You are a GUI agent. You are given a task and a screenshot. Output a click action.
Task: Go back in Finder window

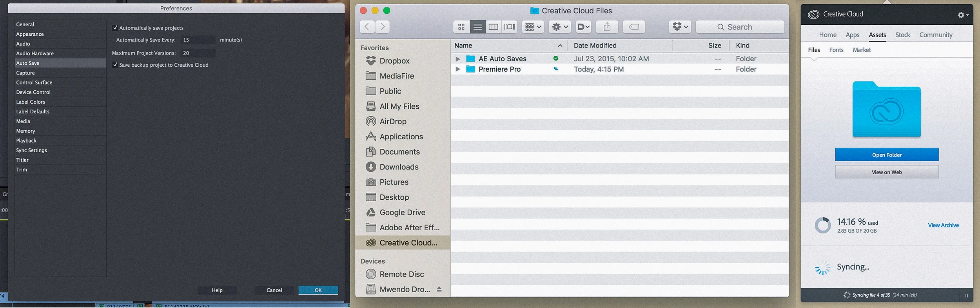pos(367,27)
